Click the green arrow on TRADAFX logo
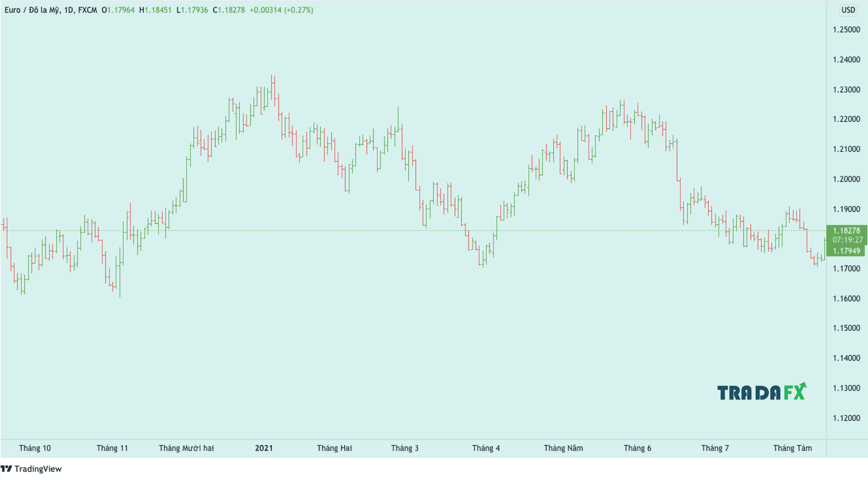Image resolution: width=868 pixels, height=480 pixels. pos(803,385)
